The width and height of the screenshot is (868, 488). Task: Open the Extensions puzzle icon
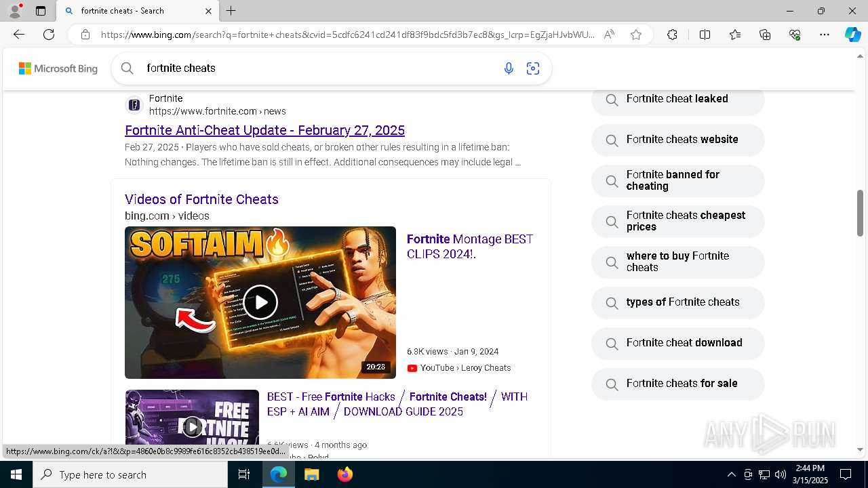tap(672, 35)
